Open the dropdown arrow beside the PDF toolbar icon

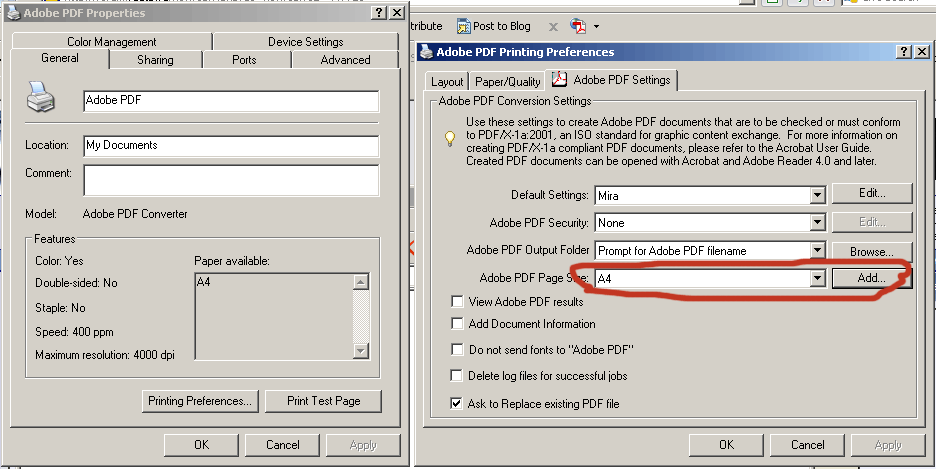click(x=596, y=26)
